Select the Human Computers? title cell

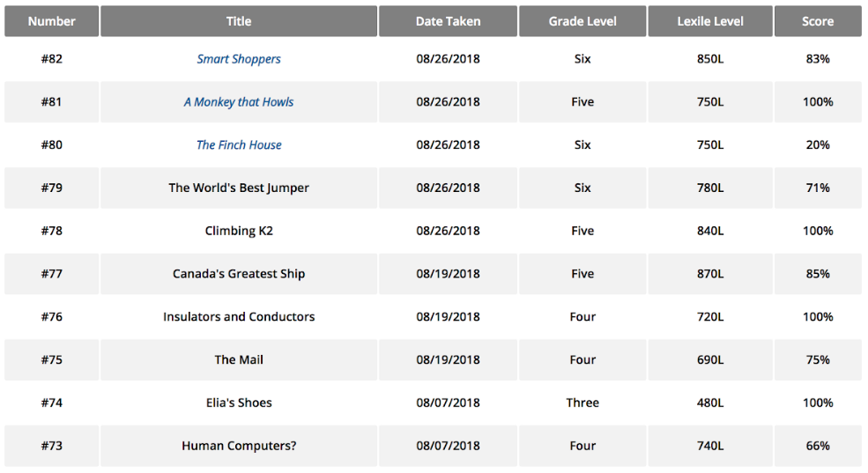239,446
